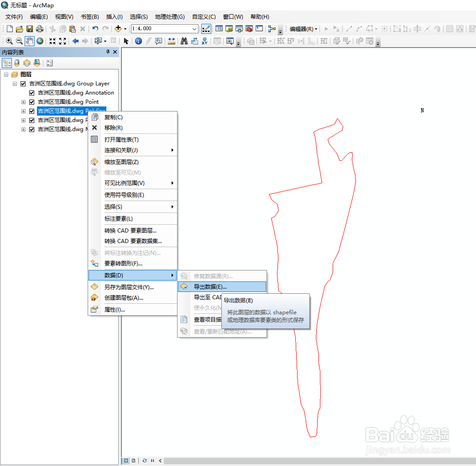Uncheck the highlighted Polyline layer checkbox
This screenshot has height=466, width=476.
[x=31, y=111]
